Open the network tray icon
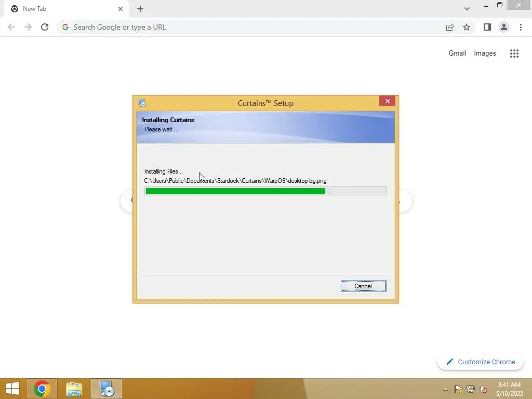532x399 pixels. (471, 389)
